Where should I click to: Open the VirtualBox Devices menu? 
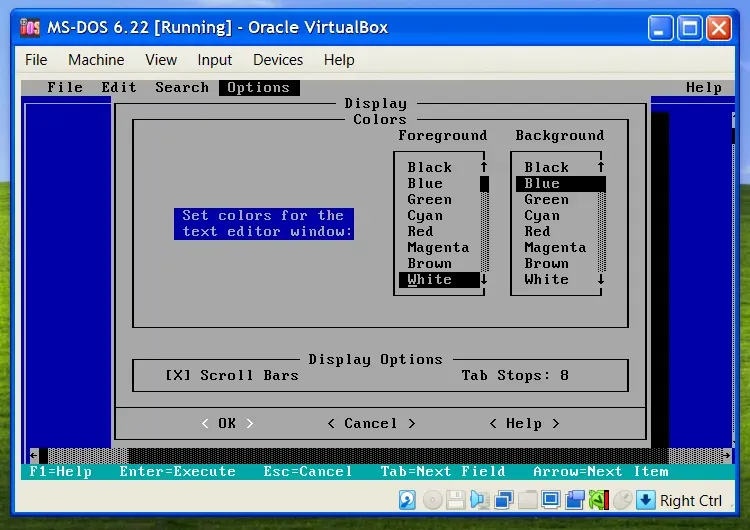(278, 60)
